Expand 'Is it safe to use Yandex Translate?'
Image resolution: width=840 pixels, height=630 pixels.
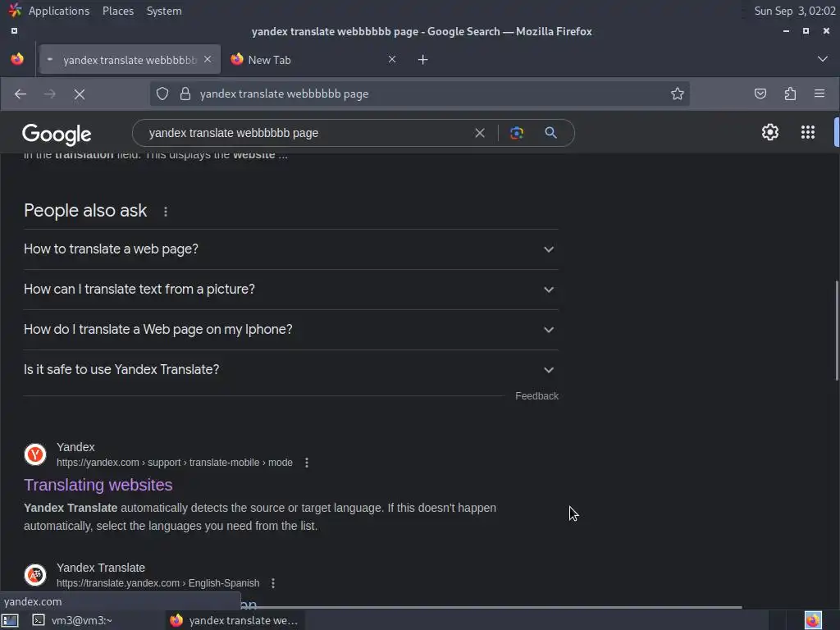291,370
